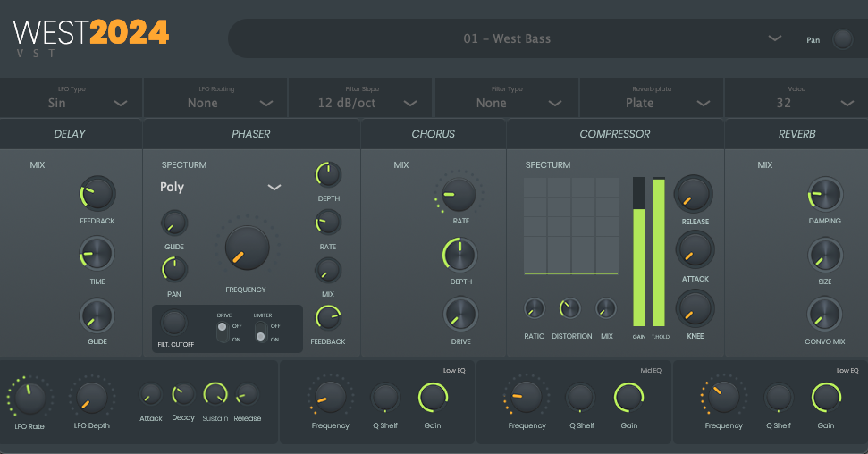Click the large Phaser Frequency knob
868x454 pixels.
[x=246, y=248]
